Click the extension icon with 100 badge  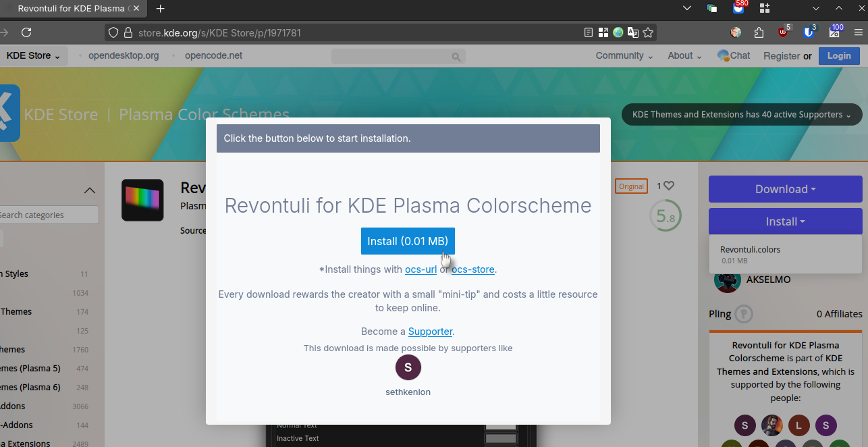836,32
